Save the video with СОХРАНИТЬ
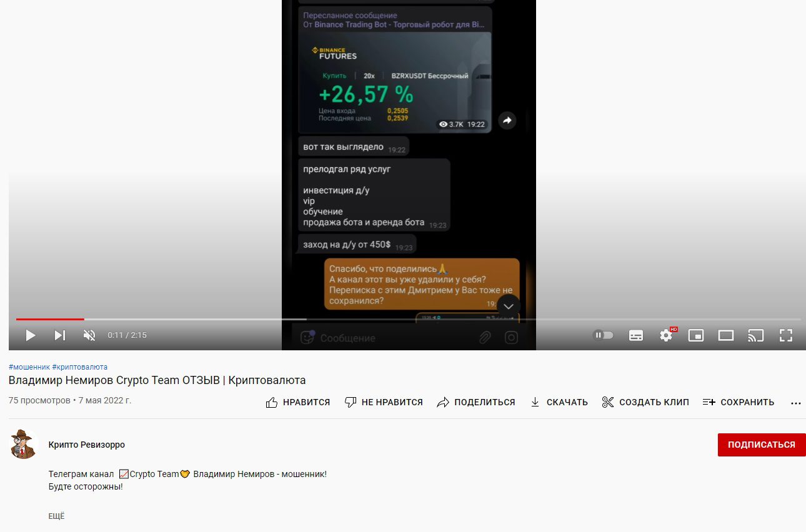The height and width of the screenshot is (532, 806). pyautogui.click(x=739, y=402)
